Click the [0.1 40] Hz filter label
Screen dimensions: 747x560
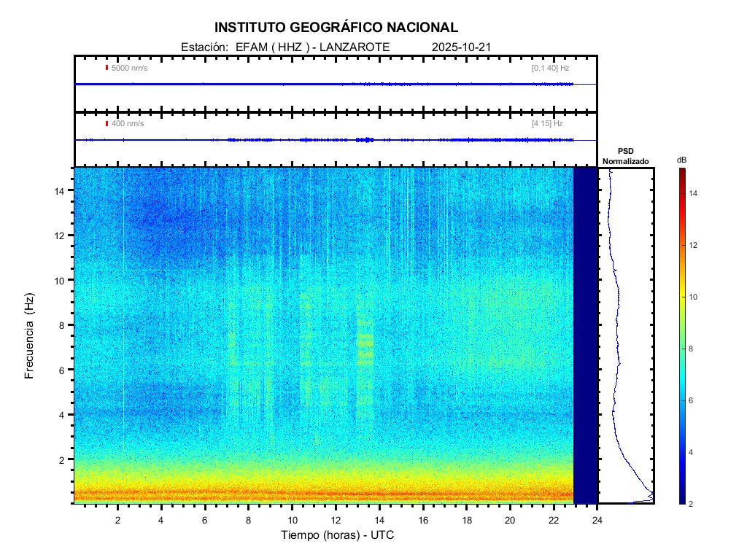point(550,68)
